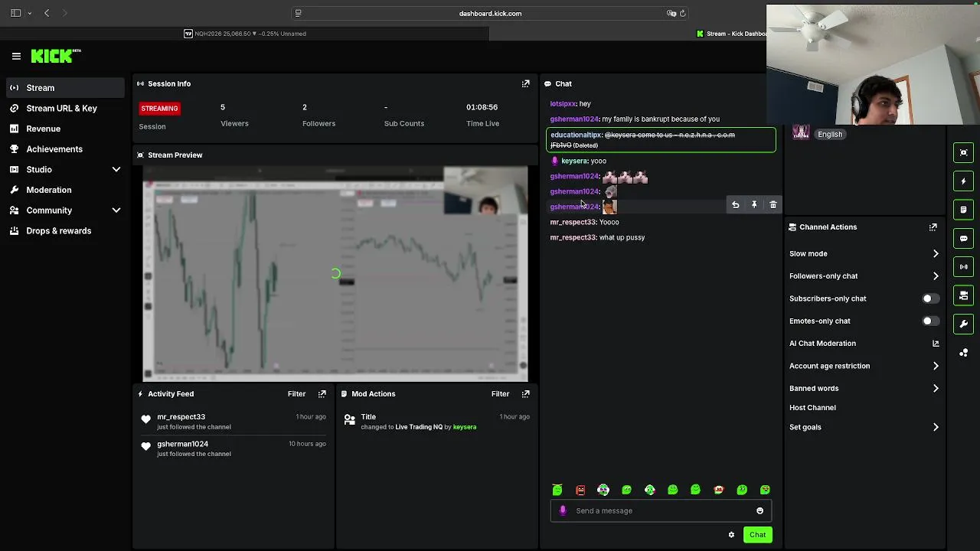Click the English language tag

click(x=830, y=135)
